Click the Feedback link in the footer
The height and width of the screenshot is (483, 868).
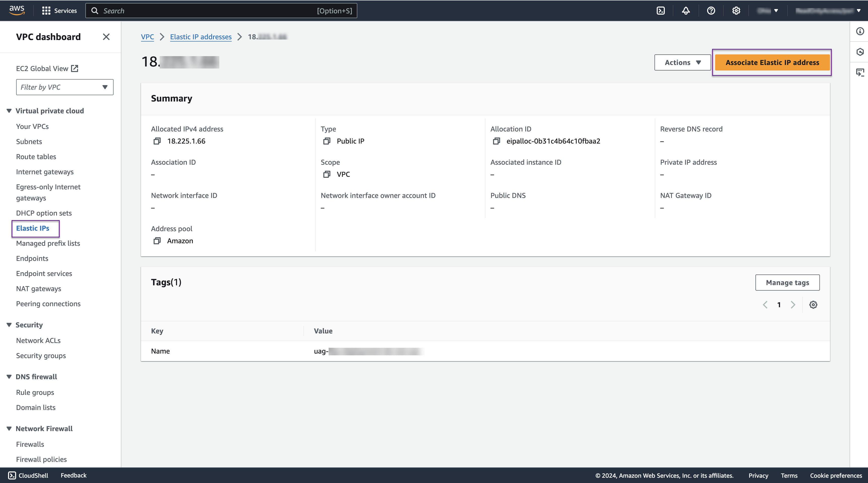coord(74,475)
